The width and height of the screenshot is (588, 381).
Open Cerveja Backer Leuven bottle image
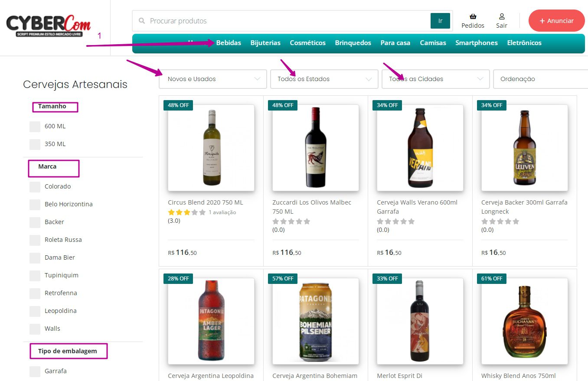[525, 148]
